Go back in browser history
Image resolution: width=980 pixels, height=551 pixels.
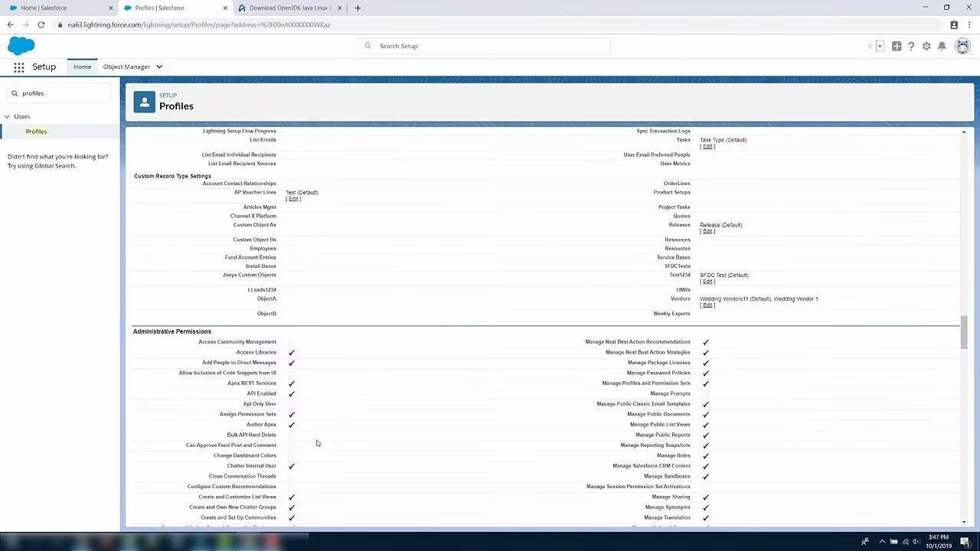(x=10, y=24)
